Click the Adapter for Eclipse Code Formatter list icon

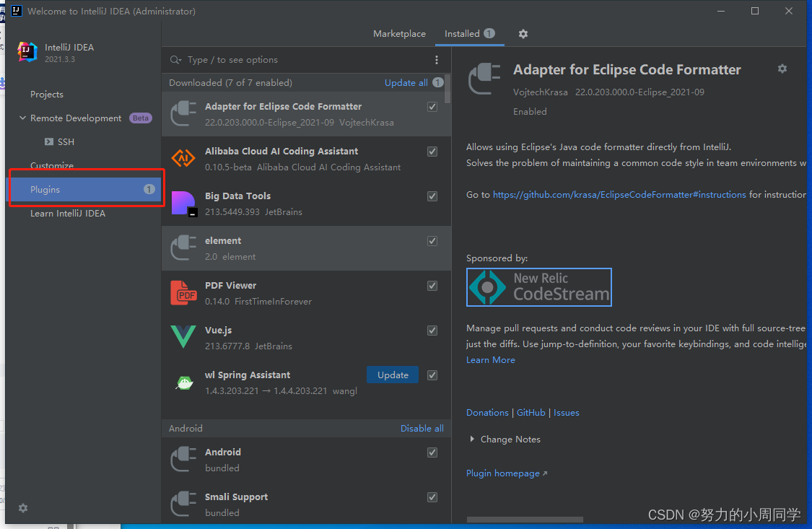tap(183, 114)
